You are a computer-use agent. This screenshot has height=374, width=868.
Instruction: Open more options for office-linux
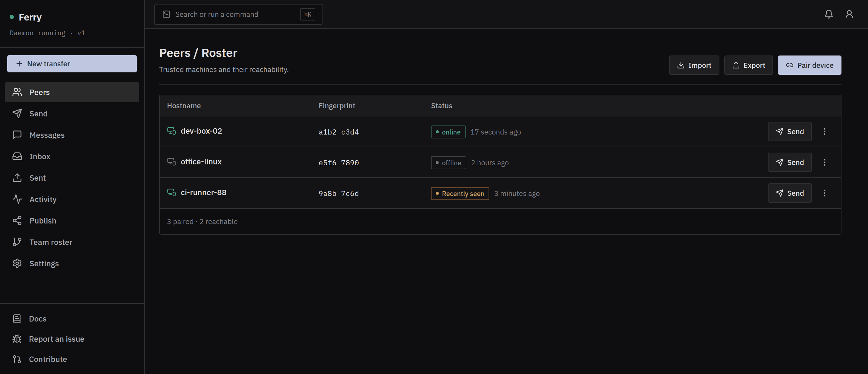pyautogui.click(x=824, y=162)
